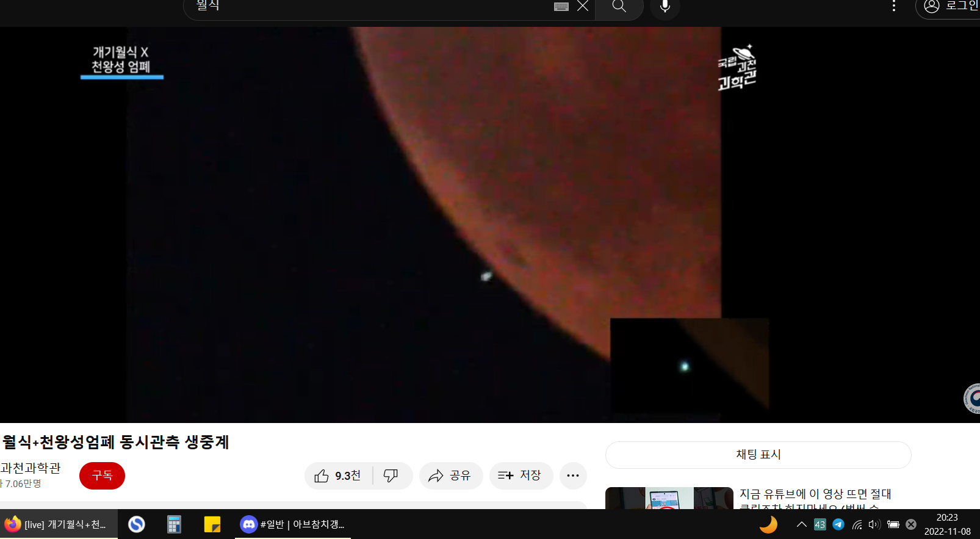Click the search input field containing 월식
The width and height of the screenshot is (980, 539).
(x=366, y=7)
